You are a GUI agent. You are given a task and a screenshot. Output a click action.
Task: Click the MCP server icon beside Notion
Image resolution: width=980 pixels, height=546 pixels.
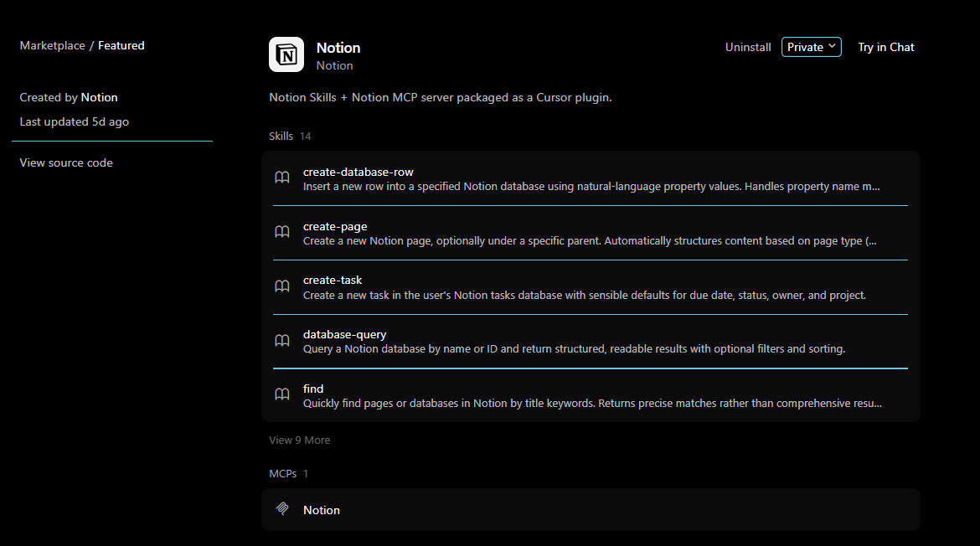point(282,509)
